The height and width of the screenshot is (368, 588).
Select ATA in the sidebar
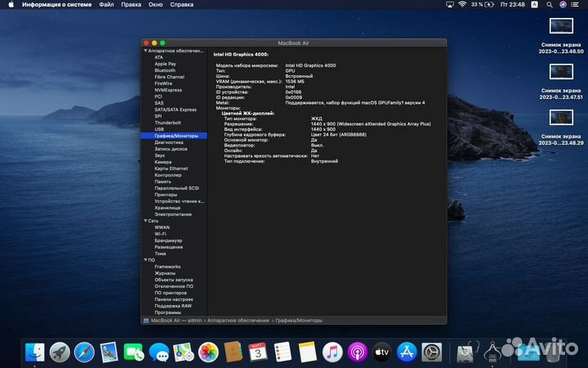pyautogui.click(x=158, y=57)
